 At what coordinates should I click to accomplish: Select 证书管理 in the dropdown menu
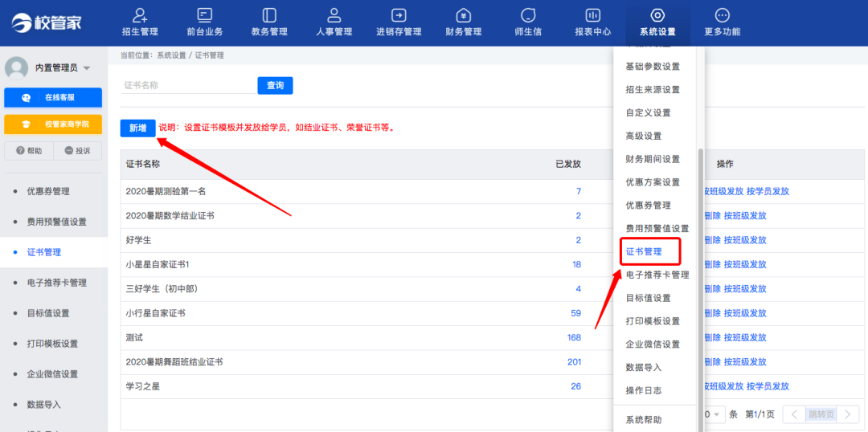pyautogui.click(x=645, y=251)
